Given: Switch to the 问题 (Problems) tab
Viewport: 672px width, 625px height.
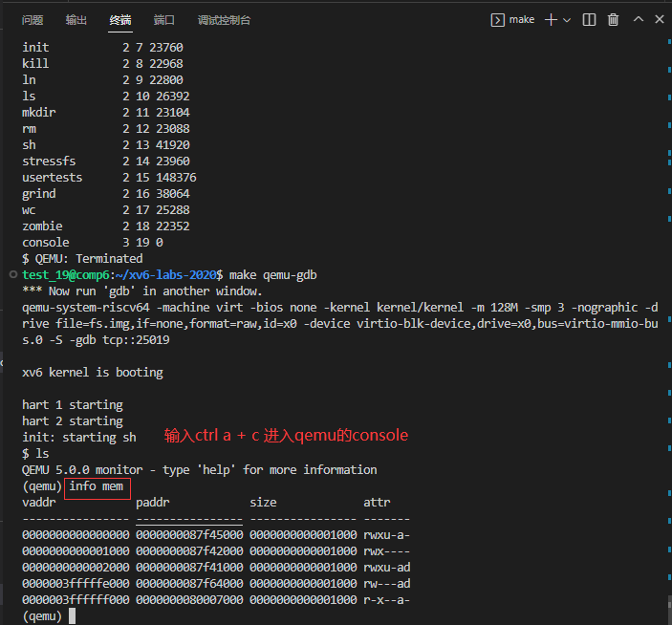Looking at the screenshot, I should (33, 19).
